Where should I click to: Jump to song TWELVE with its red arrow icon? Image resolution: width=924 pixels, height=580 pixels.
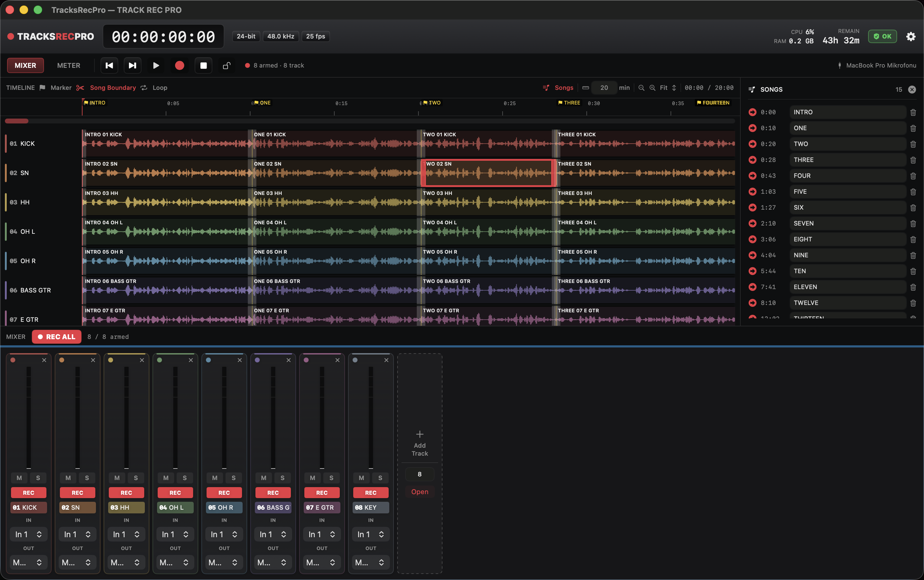[753, 303]
